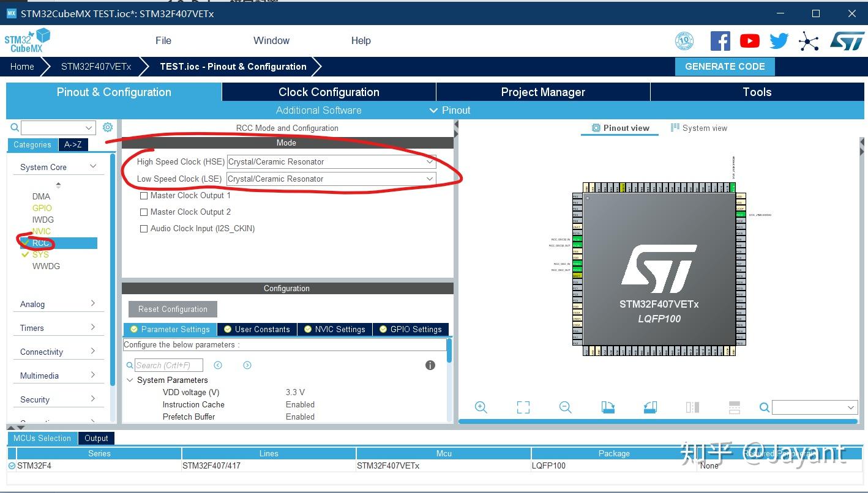Image resolution: width=868 pixels, height=493 pixels.
Task: Switch to the Clock Configuration tab
Action: (329, 92)
